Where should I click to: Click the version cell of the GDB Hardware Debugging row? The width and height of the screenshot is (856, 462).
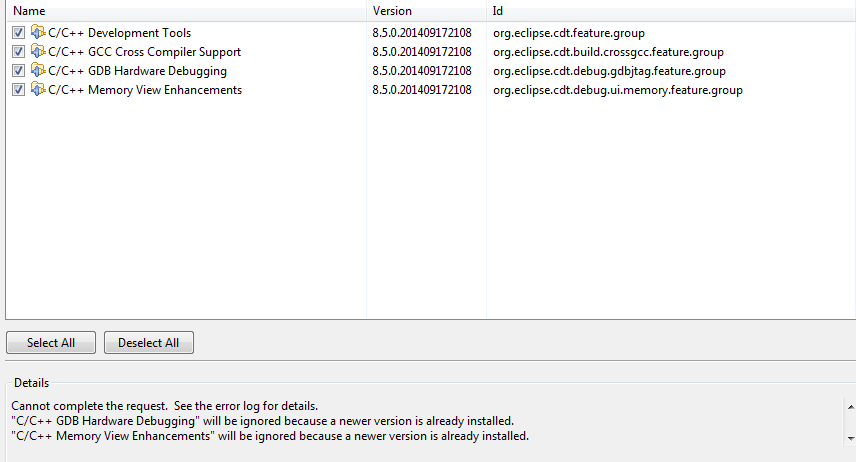tap(422, 71)
